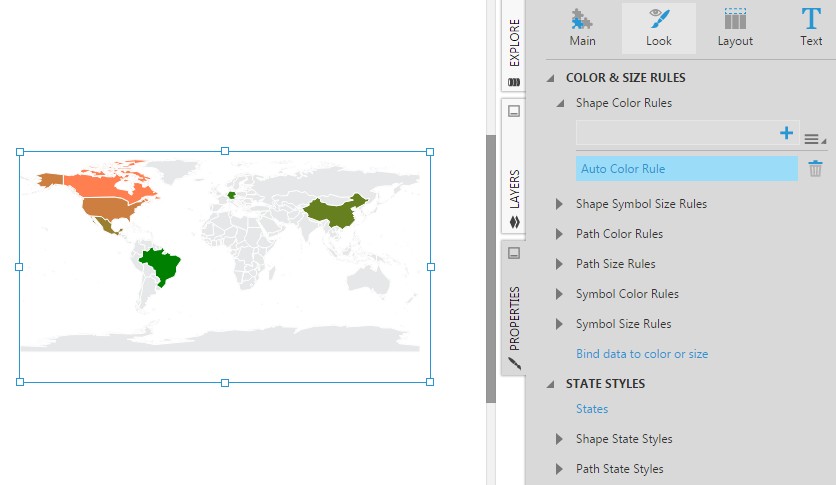Open the States link
This screenshot has height=485, width=836.
[x=591, y=409]
